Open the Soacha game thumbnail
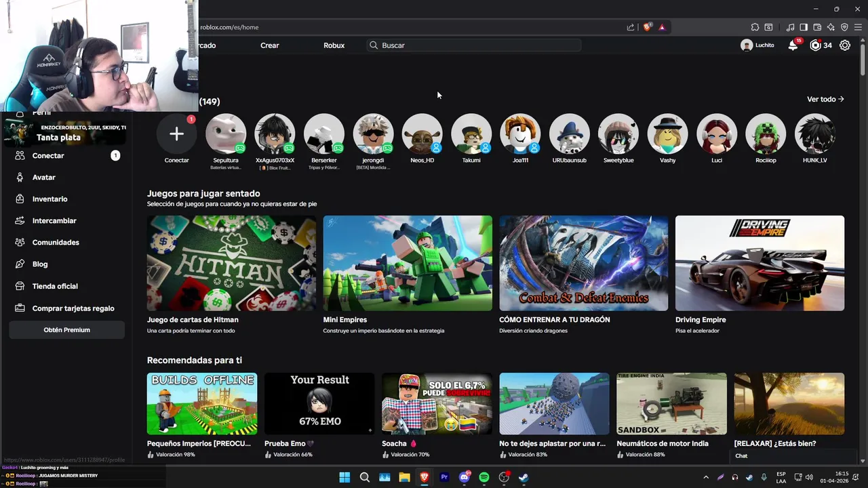 pos(437,403)
